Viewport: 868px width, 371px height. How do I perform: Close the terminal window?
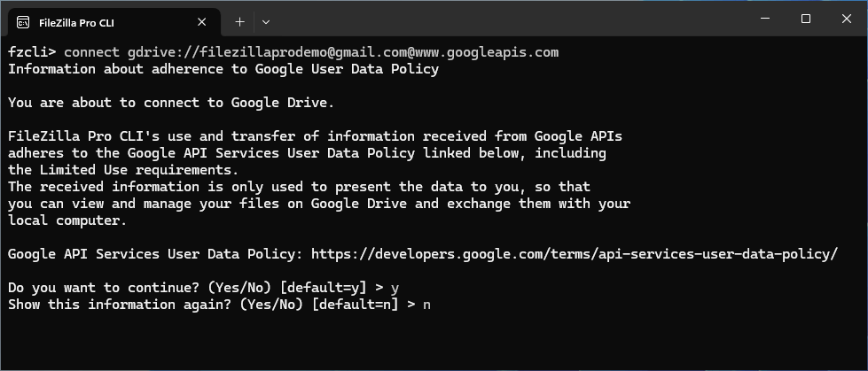point(847,19)
